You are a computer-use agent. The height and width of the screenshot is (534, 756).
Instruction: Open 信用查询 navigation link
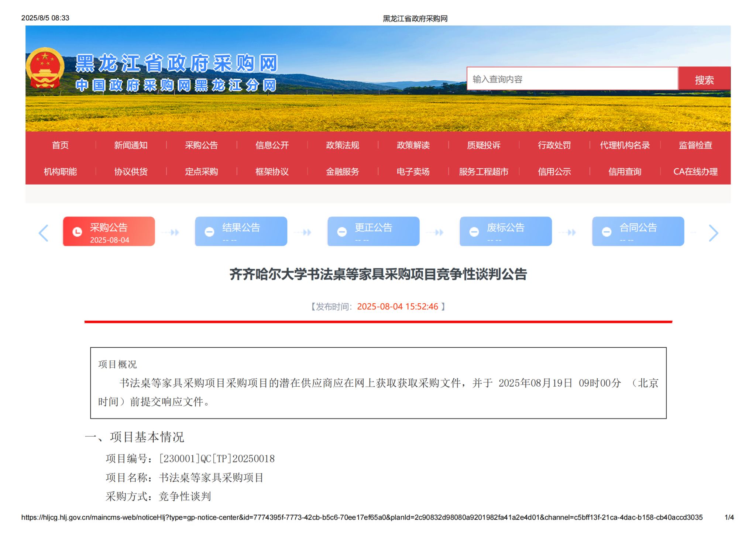tap(625, 172)
